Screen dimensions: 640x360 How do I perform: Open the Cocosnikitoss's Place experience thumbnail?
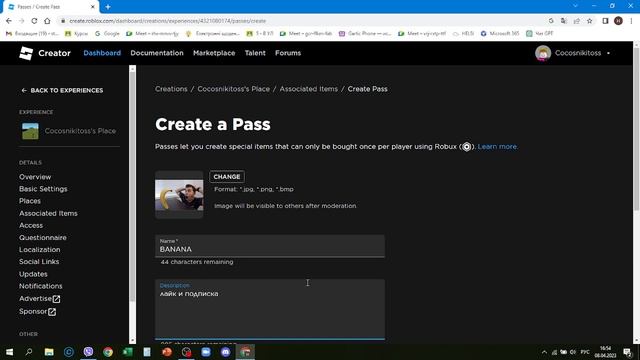tap(30, 131)
